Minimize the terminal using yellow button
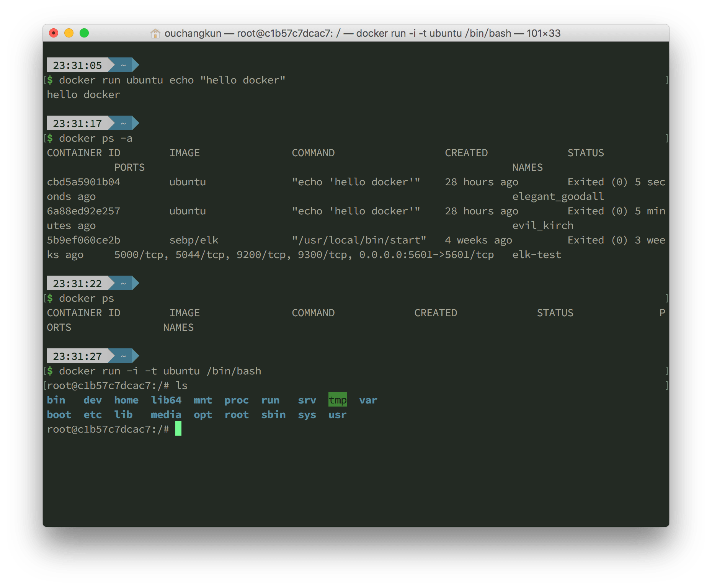The width and height of the screenshot is (712, 588). 69,33
